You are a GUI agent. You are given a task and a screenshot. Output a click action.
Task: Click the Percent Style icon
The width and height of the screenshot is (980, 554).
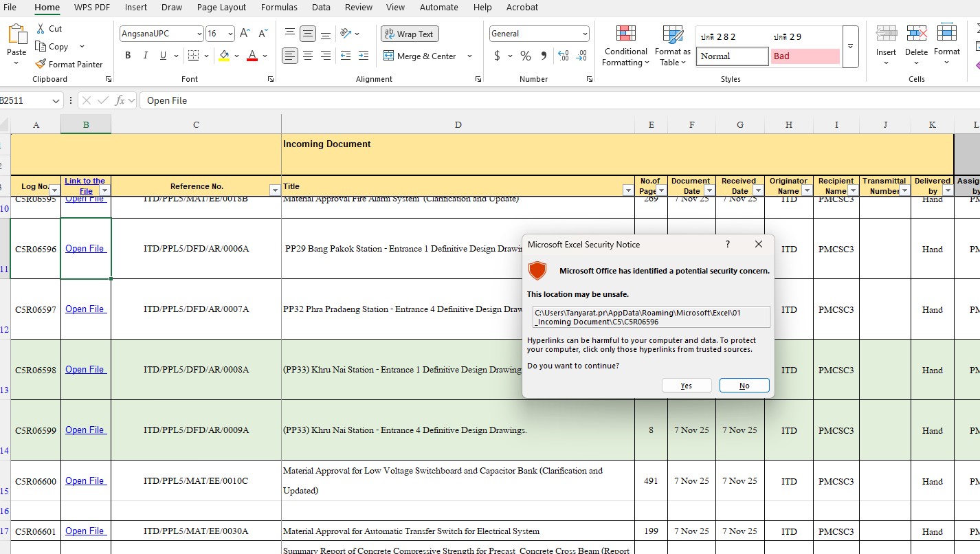pyautogui.click(x=526, y=56)
